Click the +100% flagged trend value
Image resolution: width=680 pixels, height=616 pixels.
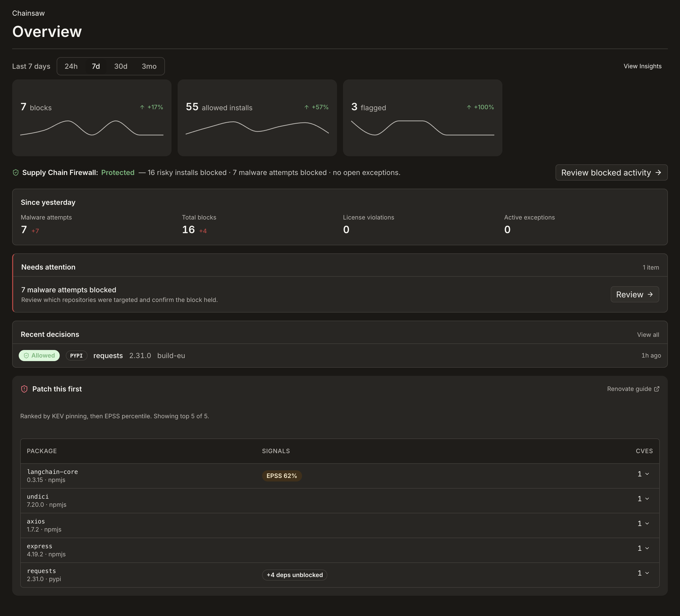click(484, 107)
